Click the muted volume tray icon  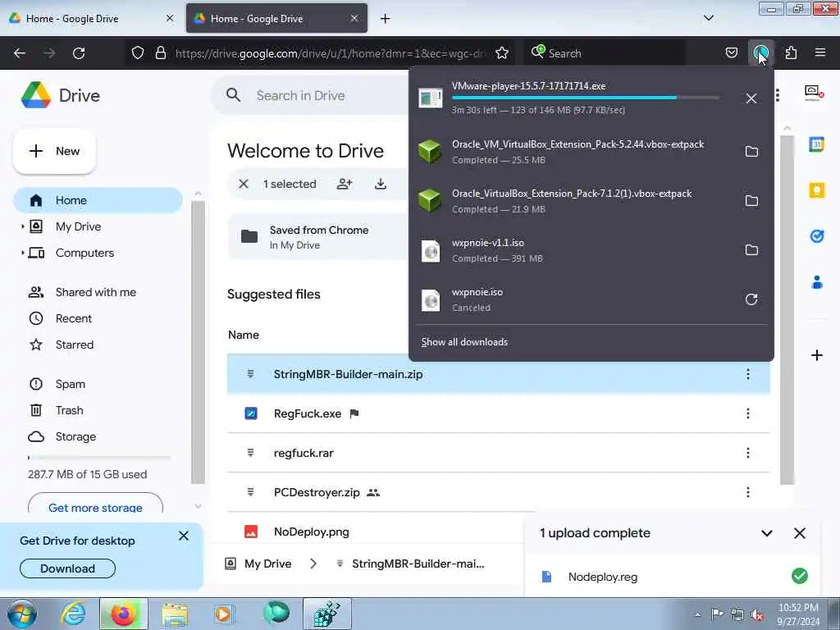pos(756,614)
